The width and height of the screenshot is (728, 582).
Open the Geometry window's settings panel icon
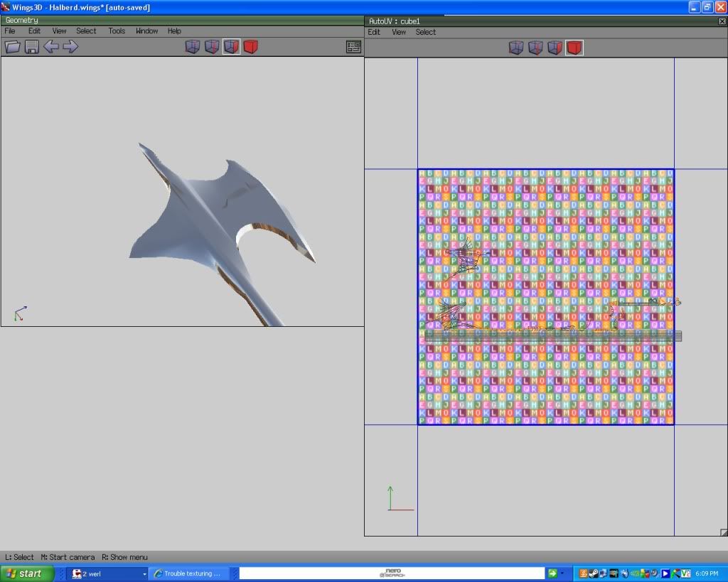(353, 47)
